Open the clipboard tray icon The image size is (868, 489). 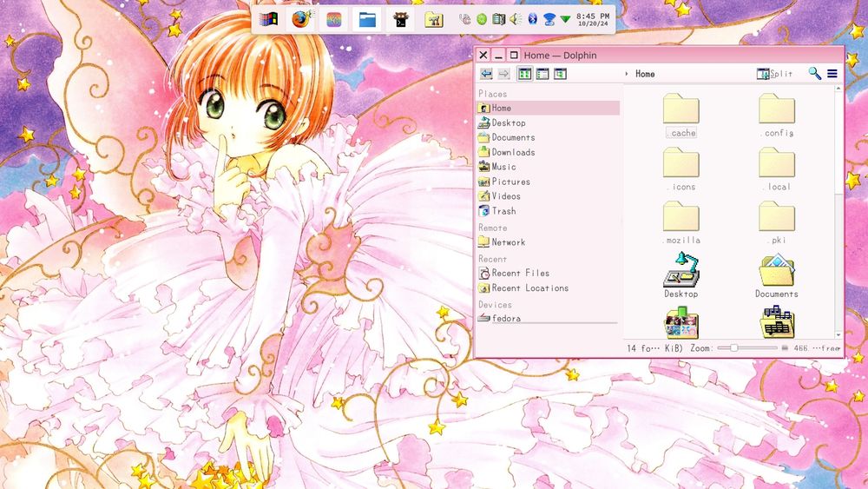[x=499, y=19]
